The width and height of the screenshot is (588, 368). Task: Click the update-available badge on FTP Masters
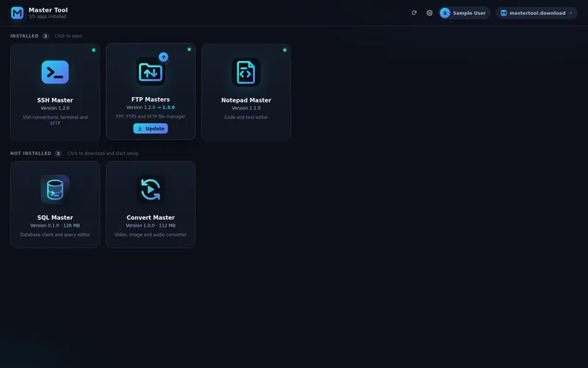163,57
